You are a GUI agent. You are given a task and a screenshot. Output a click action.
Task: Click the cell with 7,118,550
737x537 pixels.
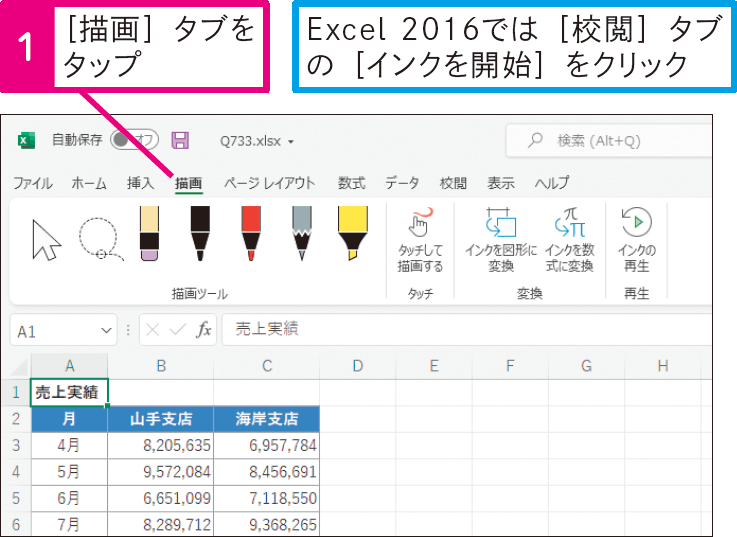point(267,498)
